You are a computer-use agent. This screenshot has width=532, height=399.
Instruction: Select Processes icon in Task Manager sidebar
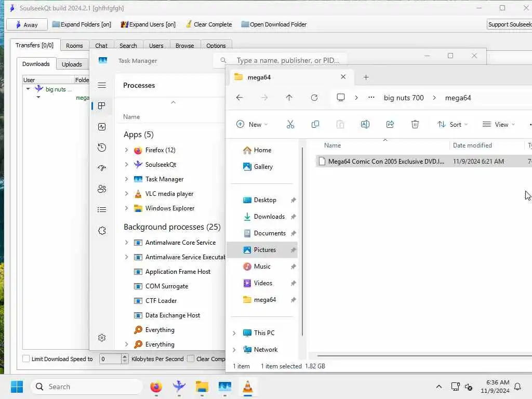coord(101,106)
